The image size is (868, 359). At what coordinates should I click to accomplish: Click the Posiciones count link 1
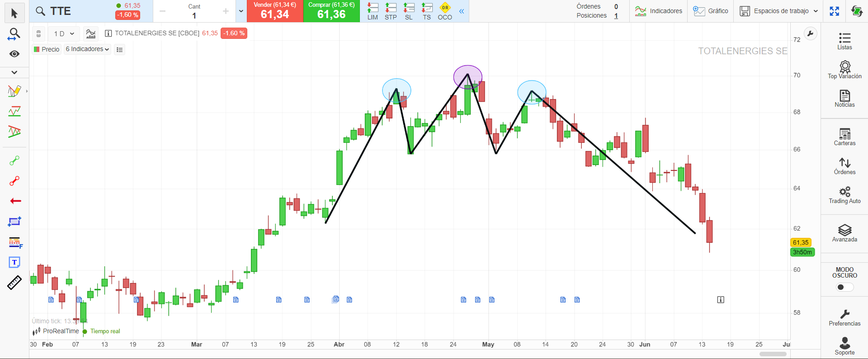tap(616, 16)
